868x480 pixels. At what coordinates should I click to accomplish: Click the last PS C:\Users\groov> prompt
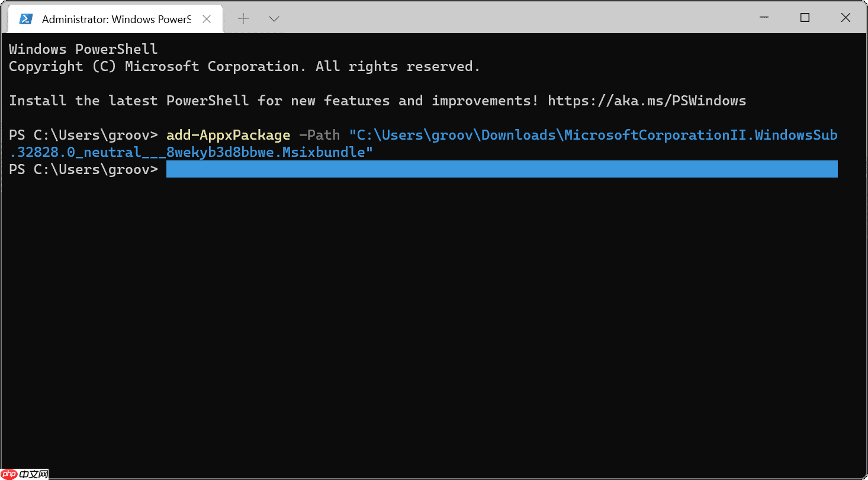[83, 169]
